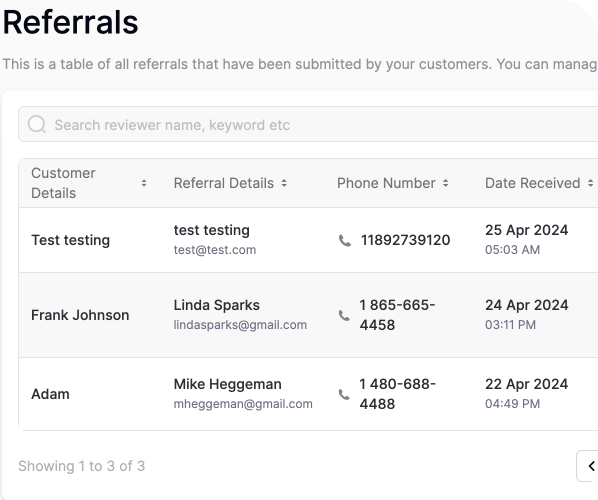Viewport: 598px width, 500px height.
Task: Select the Mike Heggeman referral name
Action: pos(228,384)
